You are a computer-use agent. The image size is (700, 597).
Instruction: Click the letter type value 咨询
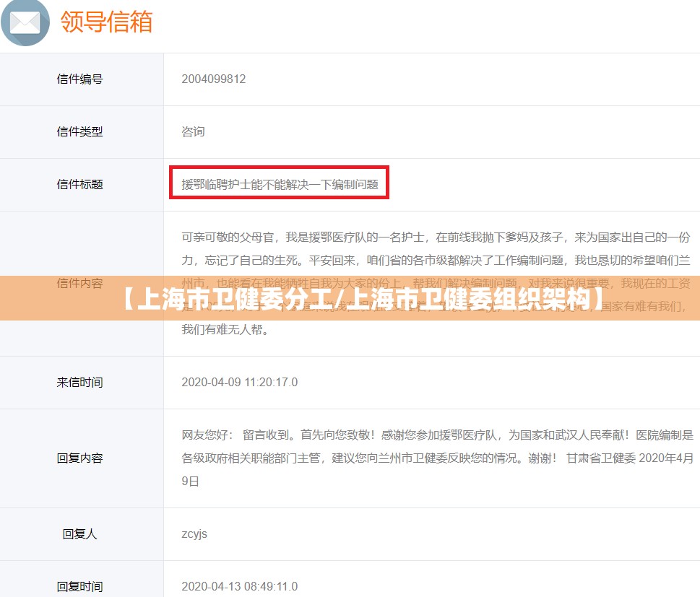(193, 132)
